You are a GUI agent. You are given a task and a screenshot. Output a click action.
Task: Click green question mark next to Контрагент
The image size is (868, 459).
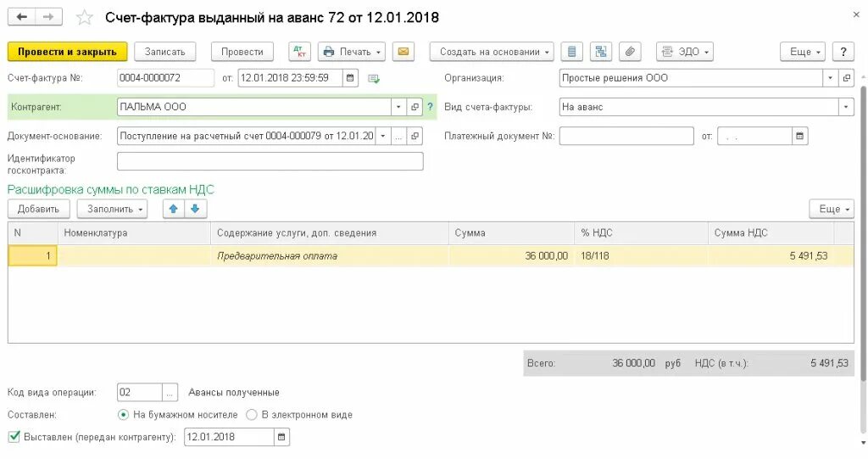[430, 107]
